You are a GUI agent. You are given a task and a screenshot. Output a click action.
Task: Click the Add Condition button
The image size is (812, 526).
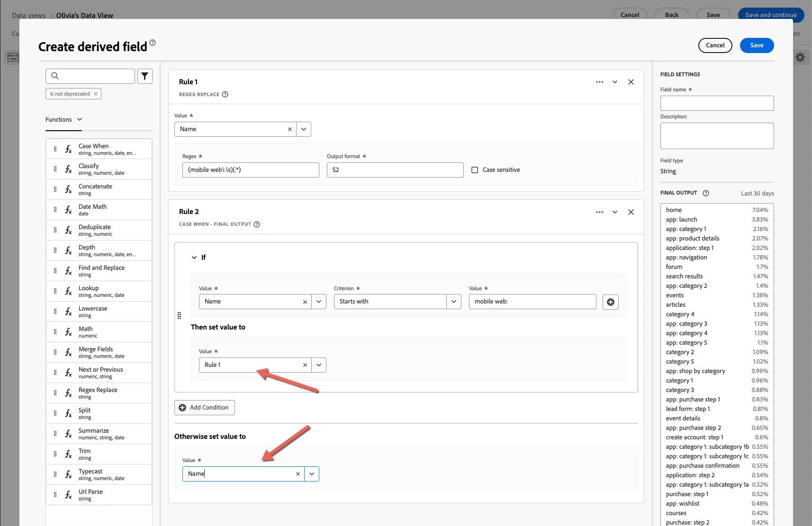pyautogui.click(x=205, y=408)
